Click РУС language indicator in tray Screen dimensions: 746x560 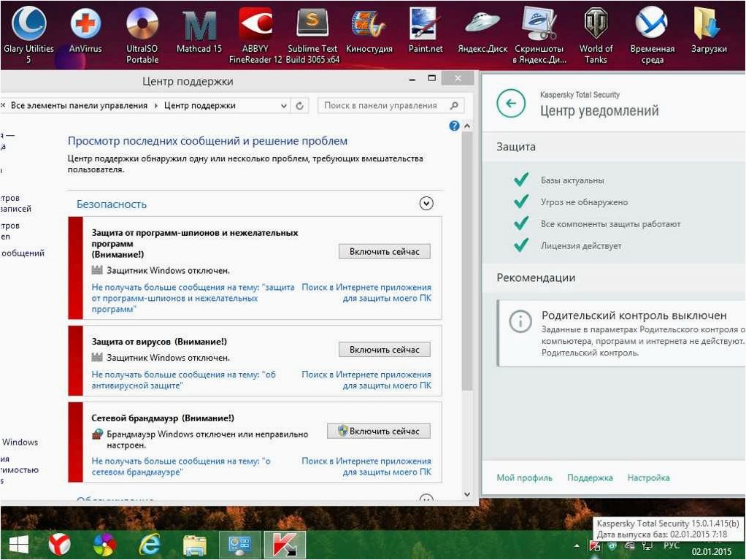(672, 545)
